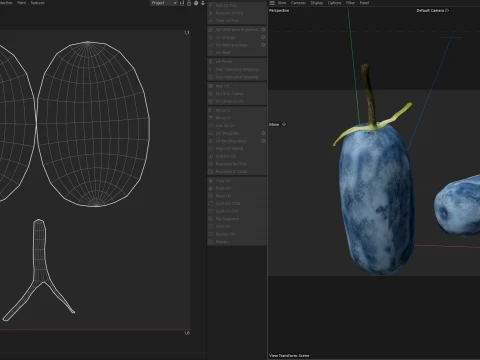Image resolution: width=480 pixels, height=360 pixels.
Task: Click the Reset UV command
Action: pyautogui.click(x=223, y=196)
